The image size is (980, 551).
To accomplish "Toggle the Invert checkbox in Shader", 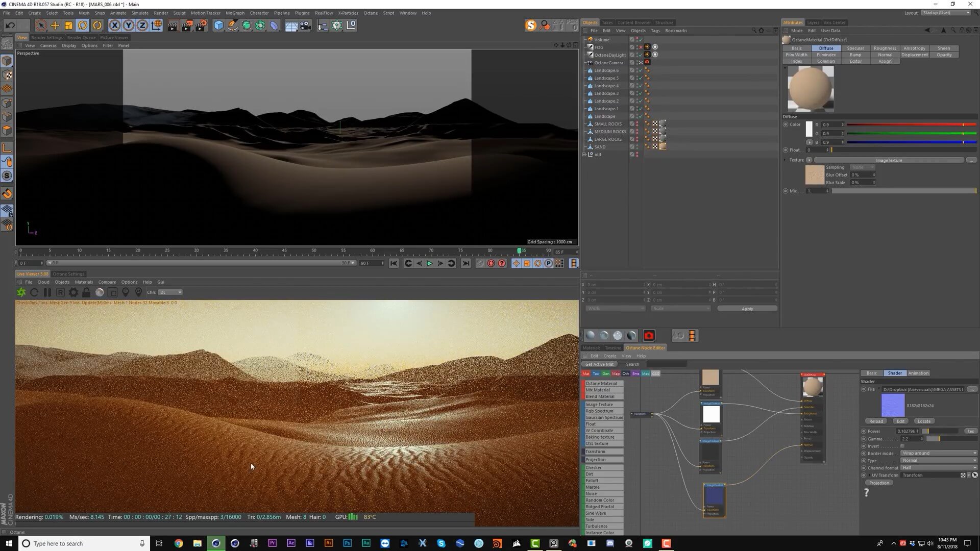I will pos(902,446).
